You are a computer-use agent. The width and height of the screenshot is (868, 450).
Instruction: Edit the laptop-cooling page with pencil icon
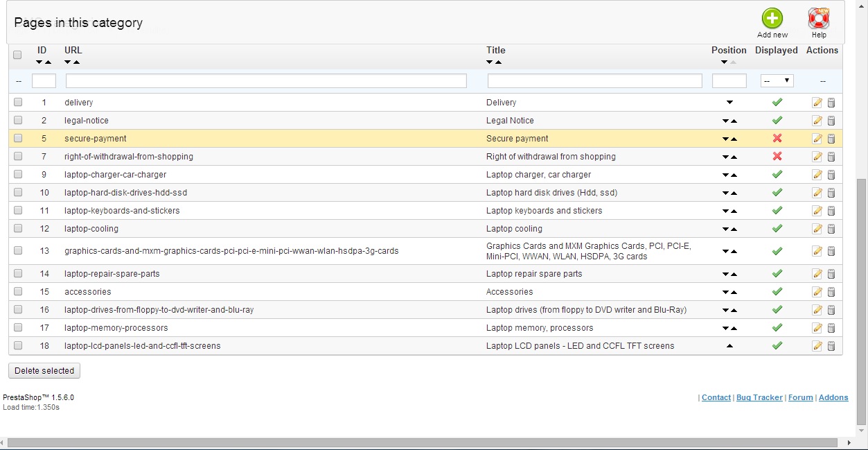817,229
